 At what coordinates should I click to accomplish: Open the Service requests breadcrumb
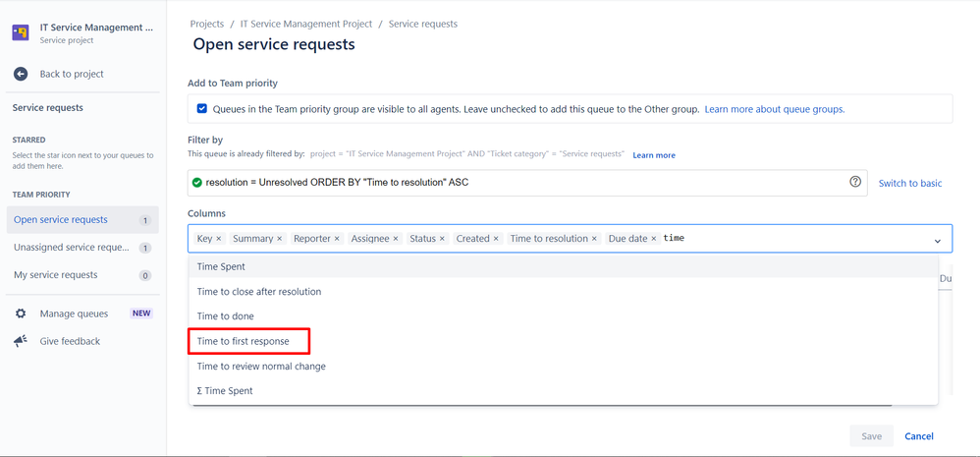coord(423,24)
